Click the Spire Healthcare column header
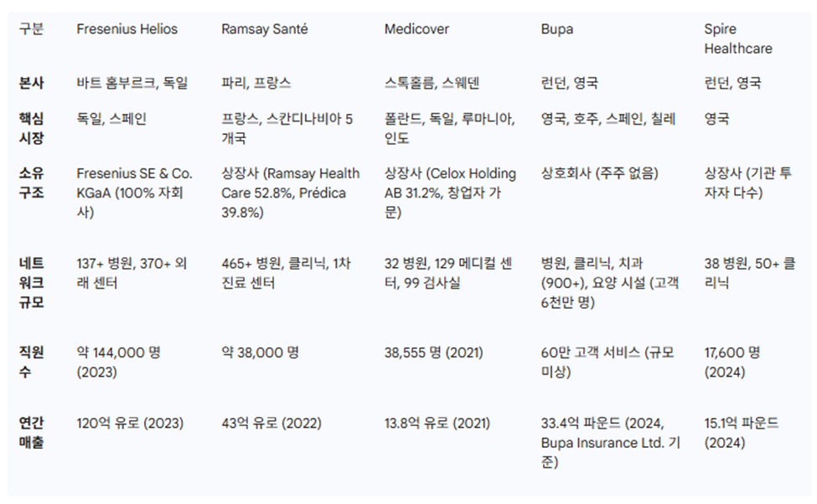 (737, 39)
